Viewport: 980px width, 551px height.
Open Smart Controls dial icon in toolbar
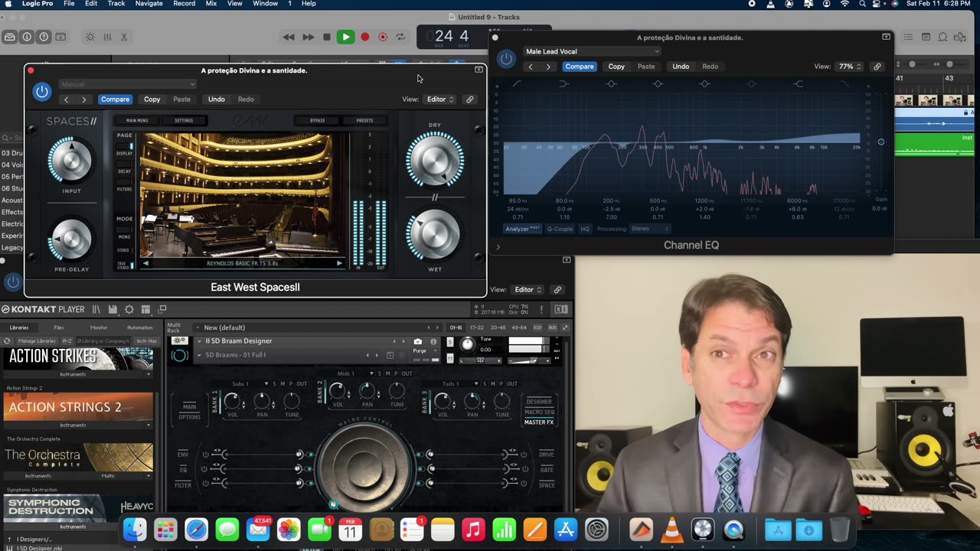90,37
